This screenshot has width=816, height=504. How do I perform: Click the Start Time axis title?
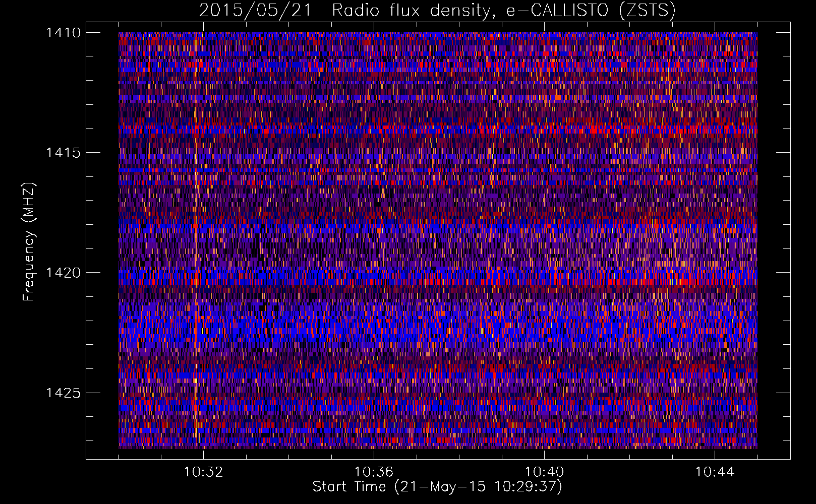point(437,487)
